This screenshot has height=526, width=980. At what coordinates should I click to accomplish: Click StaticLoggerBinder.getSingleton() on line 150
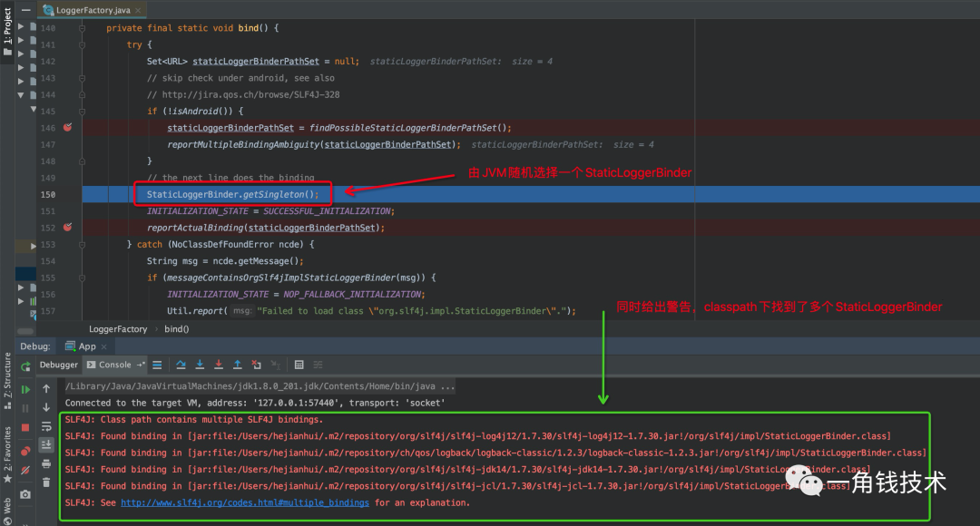232,195
